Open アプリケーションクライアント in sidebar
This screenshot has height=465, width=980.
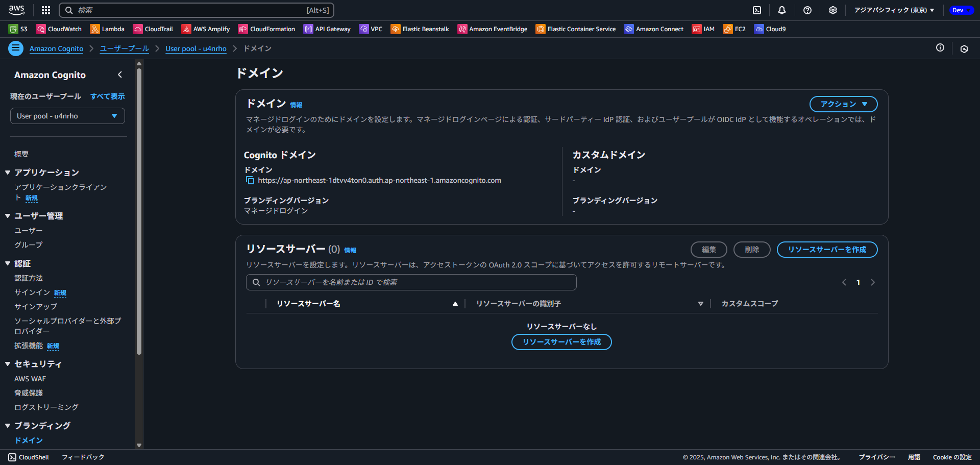pyautogui.click(x=60, y=192)
